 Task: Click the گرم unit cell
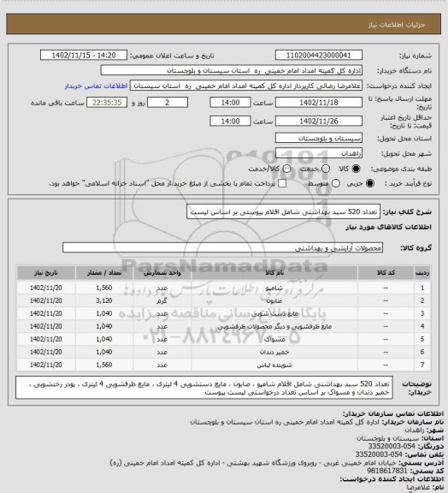click(x=162, y=301)
